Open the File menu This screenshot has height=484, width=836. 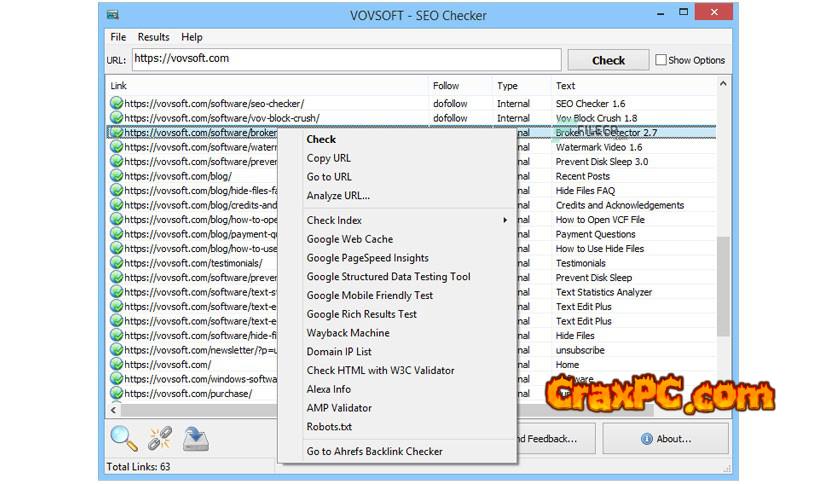click(118, 37)
